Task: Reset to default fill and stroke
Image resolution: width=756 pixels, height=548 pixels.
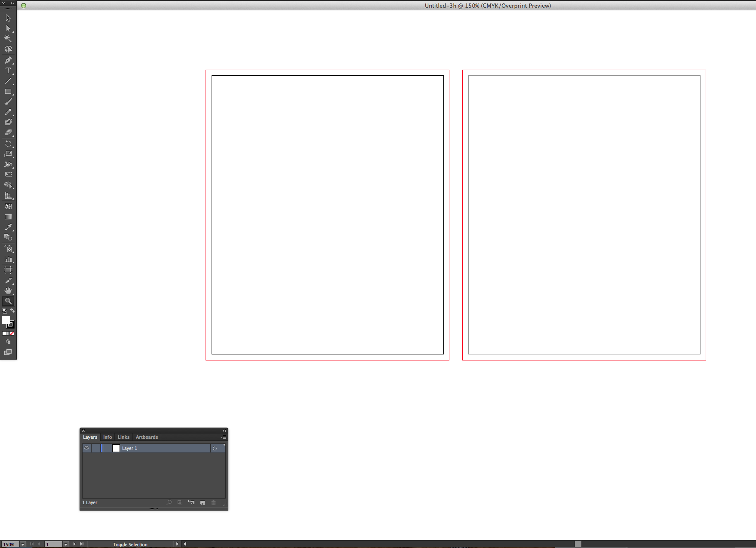Action: tap(4, 311)
